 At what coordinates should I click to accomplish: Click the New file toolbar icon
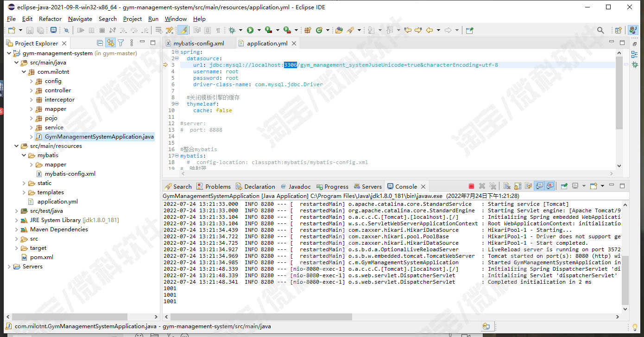point(12,30)
